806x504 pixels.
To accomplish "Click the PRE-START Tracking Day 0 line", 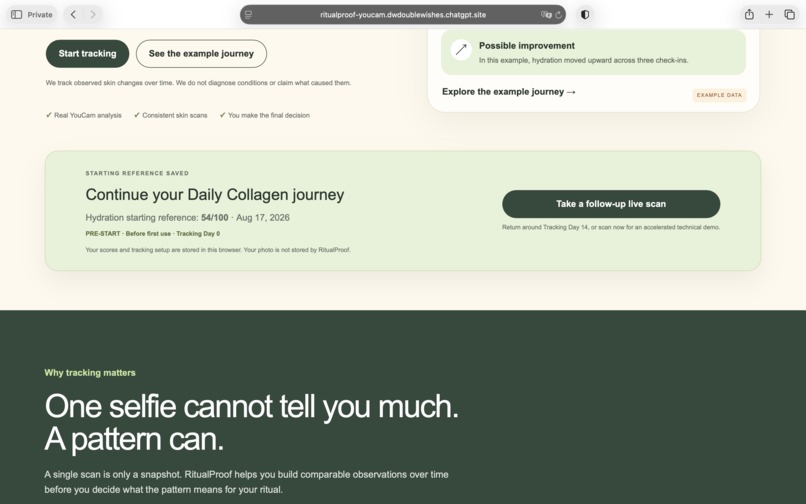I will (153, 233).
